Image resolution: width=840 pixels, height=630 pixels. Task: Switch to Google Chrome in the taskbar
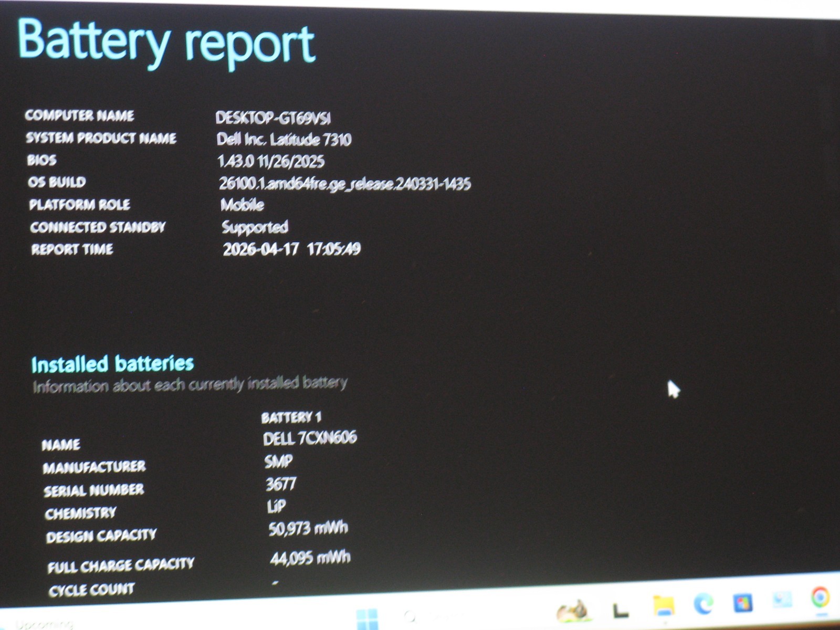click(x=820, y=597)
